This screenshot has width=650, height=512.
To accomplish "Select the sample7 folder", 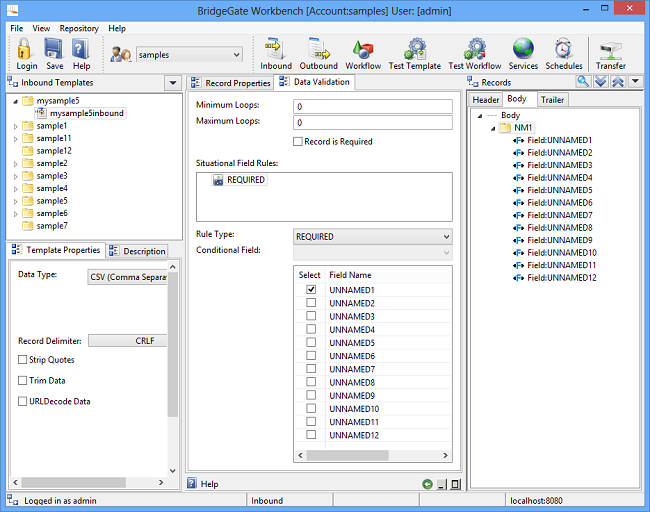I will [x=45, y=226].
